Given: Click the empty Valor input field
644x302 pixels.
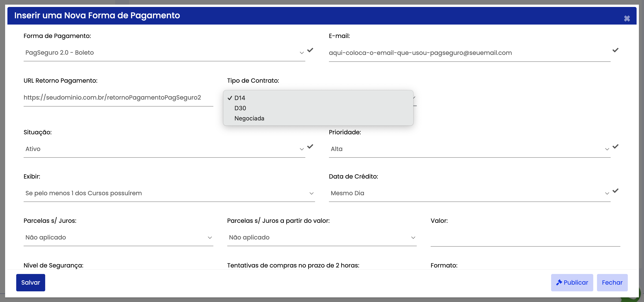Looking at the screenshot, I should (525, 238).
